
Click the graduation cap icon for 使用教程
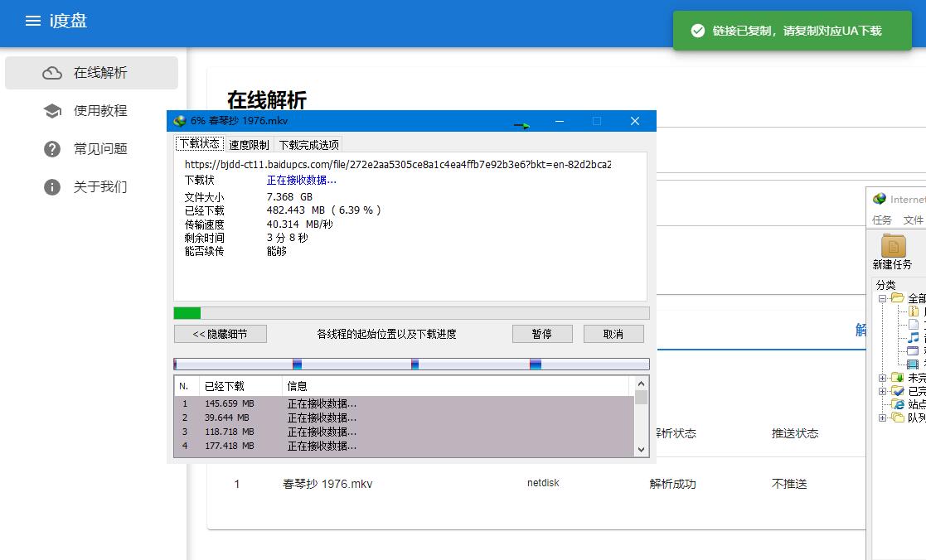52,111
